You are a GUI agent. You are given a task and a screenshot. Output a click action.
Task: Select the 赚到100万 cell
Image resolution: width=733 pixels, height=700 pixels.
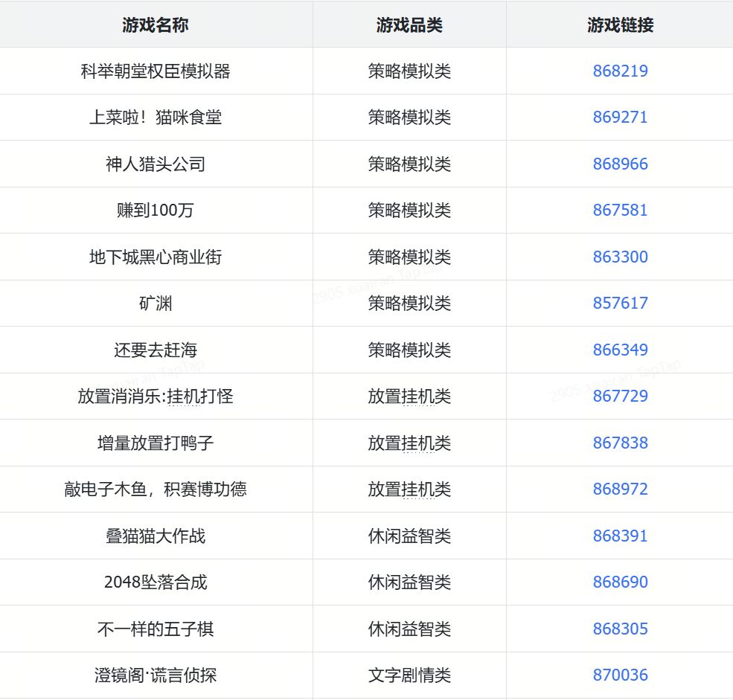point(156,211)
